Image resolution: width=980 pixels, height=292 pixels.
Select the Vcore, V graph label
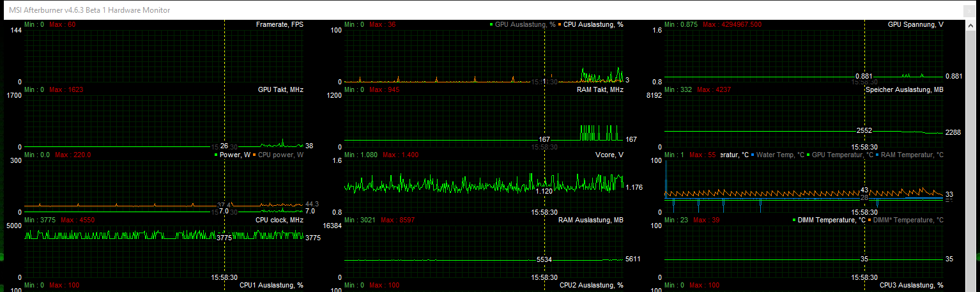[609, 155]
